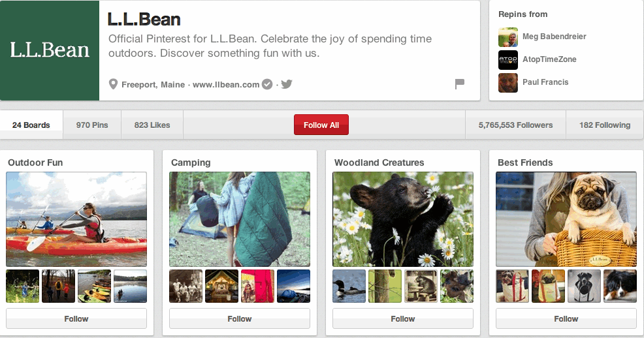This screenshot has width=644, height=338.
Task: Click Meg Babendreier's avatar
Action: (x=507, y=37)
